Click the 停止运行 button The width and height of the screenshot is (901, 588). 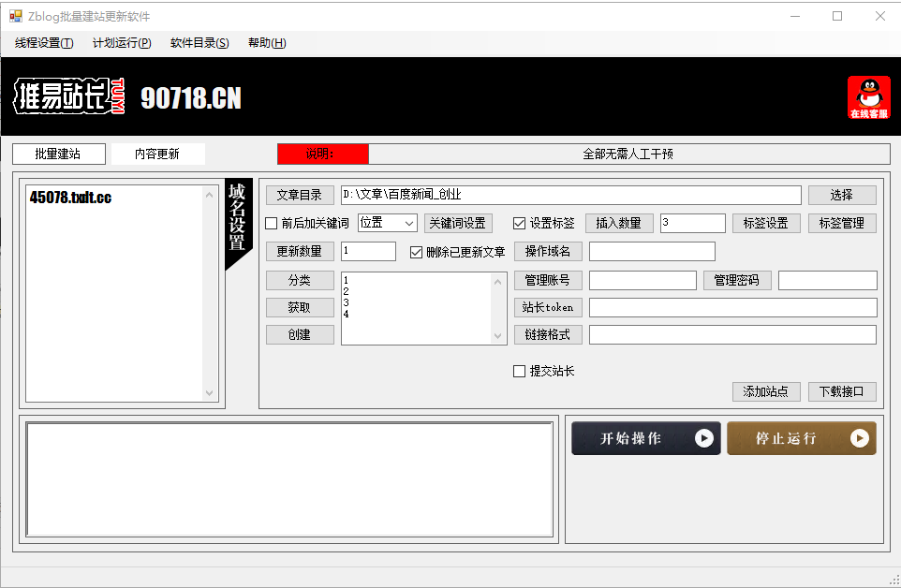(x=802, y=438)
